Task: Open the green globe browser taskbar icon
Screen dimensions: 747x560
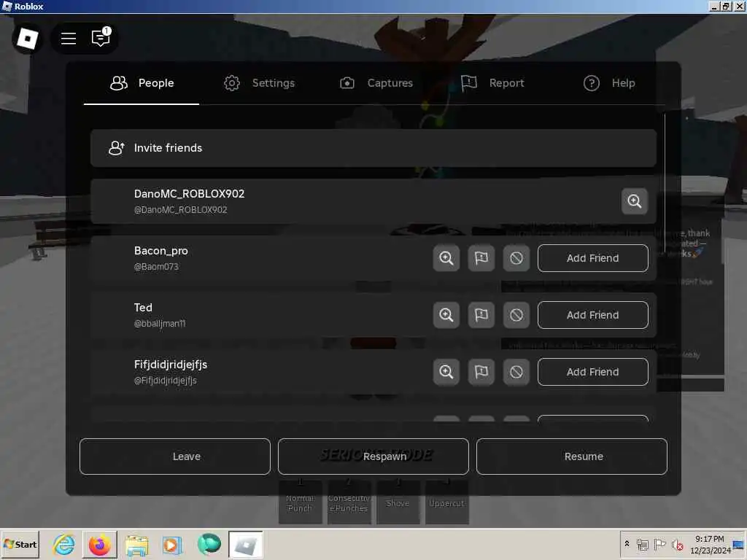Action: tap(209, 545)
